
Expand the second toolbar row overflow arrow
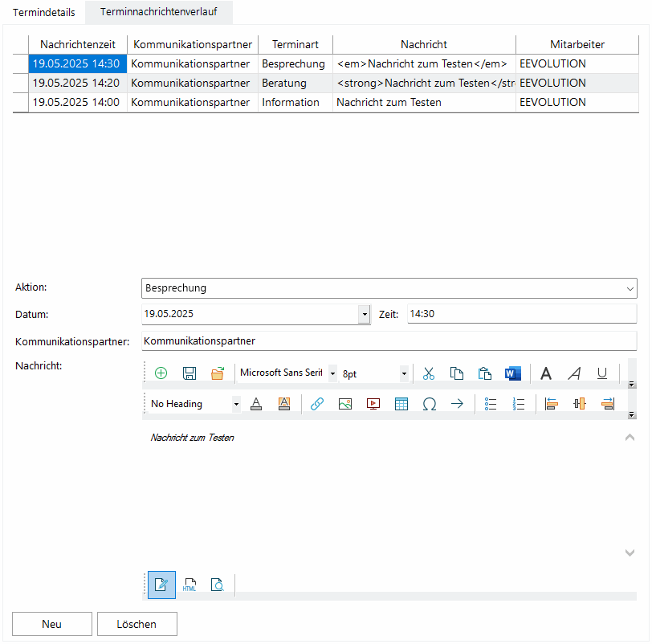coord(632,414)
